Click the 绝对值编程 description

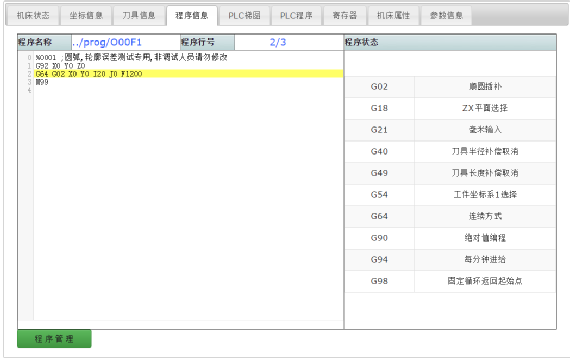point(485,238)
